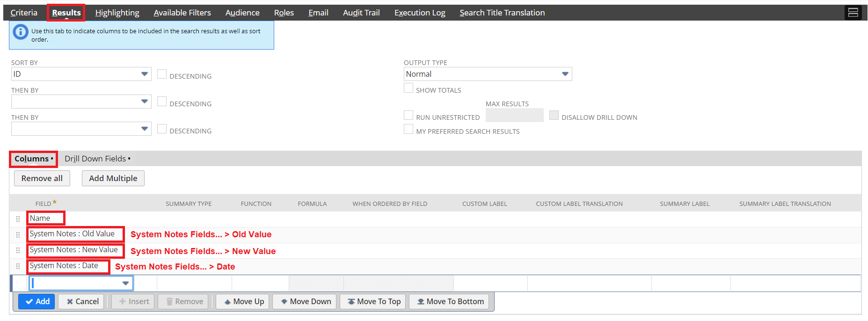Image resolution: width=868 pixels, height=321 pixels.
Task: Click the Move To Top button
Action: (x=373, y=301)
